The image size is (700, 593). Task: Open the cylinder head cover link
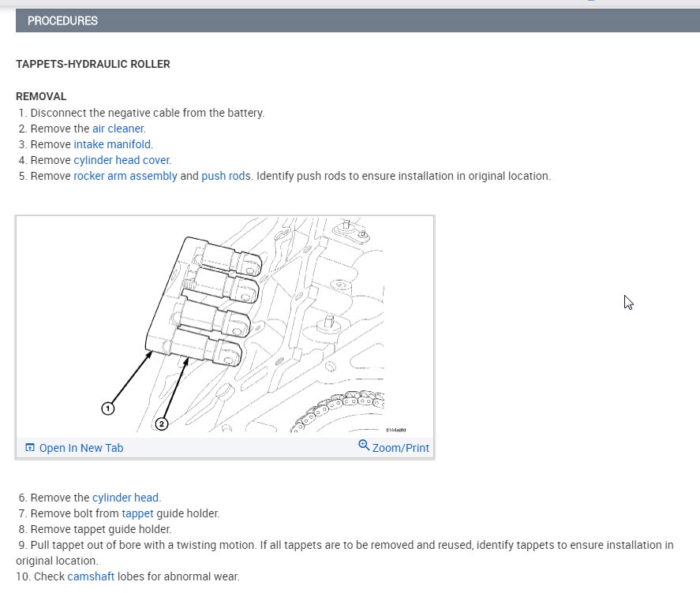pyautogui.click(x=122, y=160)
